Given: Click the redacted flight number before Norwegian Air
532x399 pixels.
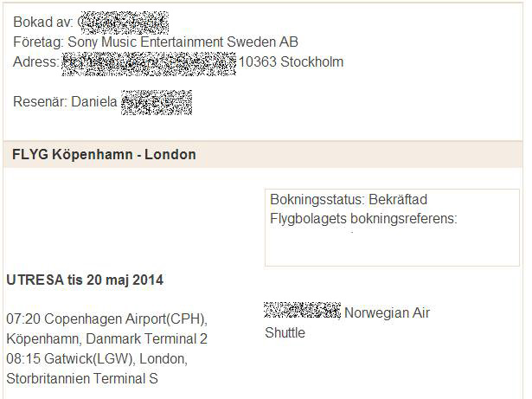Looking at the screenshot, I should [x=302, y=310].
